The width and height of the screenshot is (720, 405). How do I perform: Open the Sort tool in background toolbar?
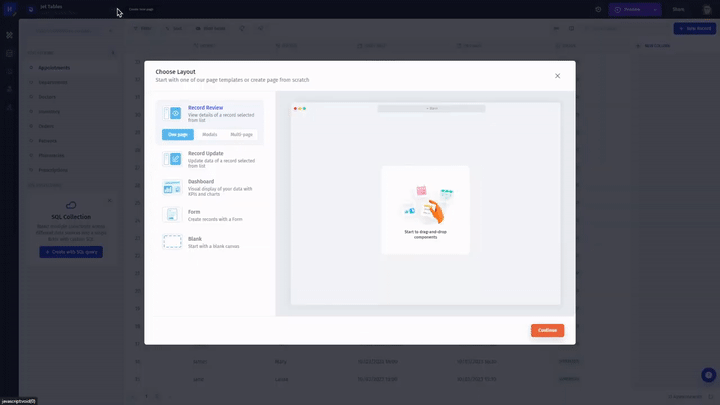click(174, 28)
